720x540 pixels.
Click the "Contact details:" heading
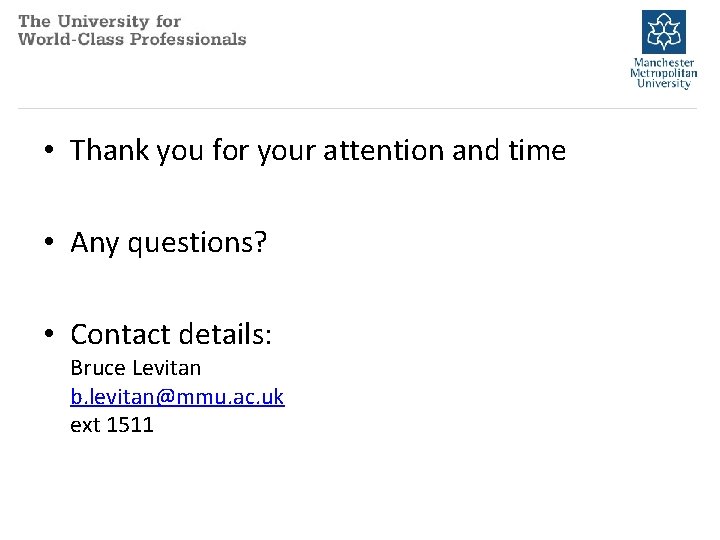pos(171,334)
